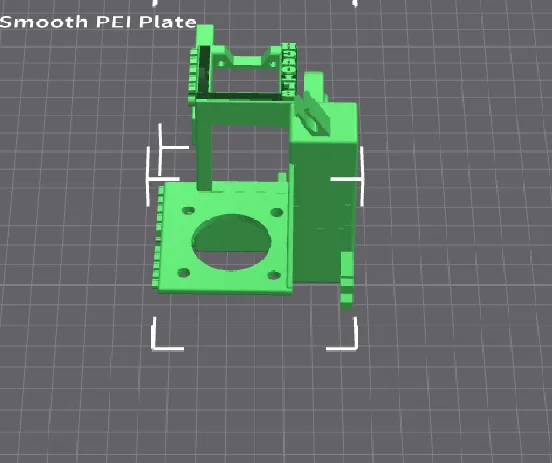Select the large circular hole in the motor mount
The height and width of the screenshot is (463, 552).
(x=231, y=242)
